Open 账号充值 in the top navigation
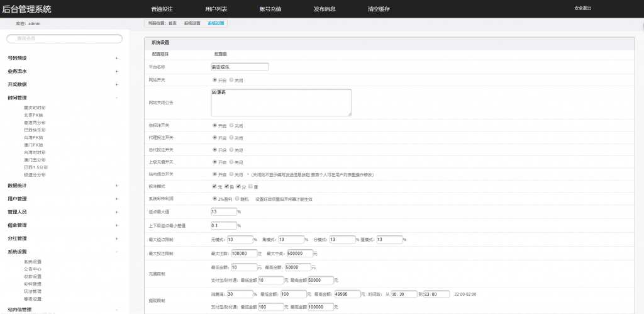The image size is (644, 314). [270, 9]
